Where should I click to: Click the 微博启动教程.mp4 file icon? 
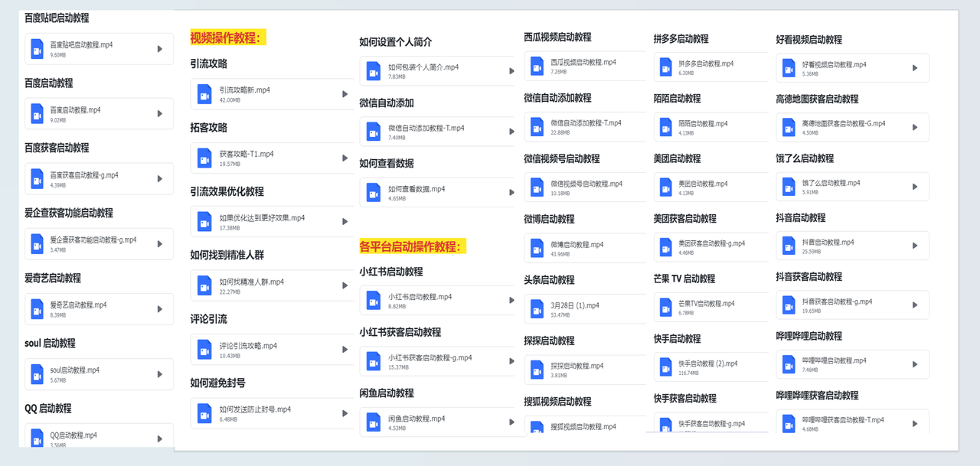[537, 246]
